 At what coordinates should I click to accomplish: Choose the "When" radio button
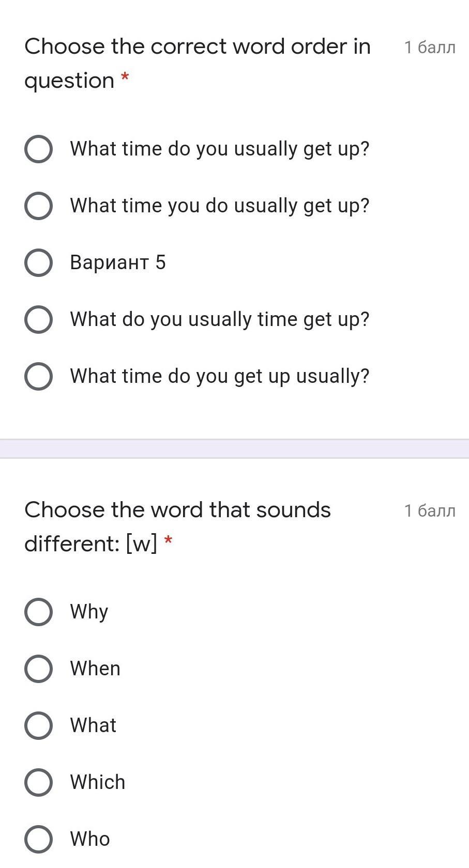tap(38, 669)
